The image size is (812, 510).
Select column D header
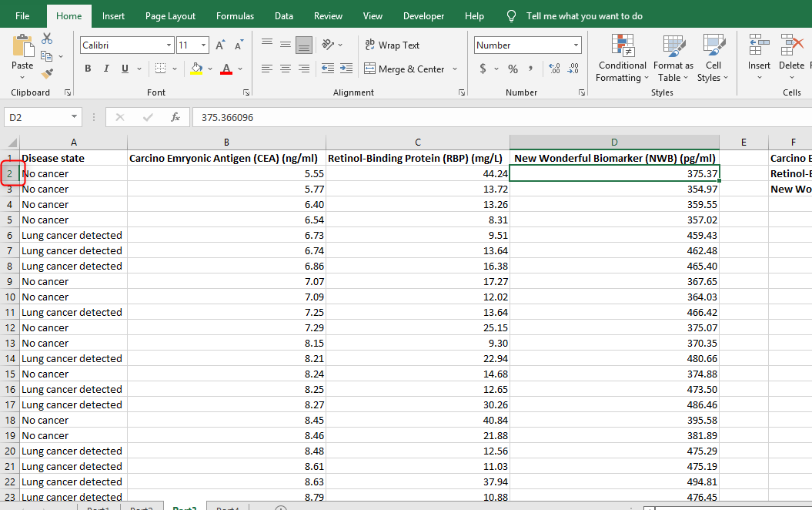(614, 143)
